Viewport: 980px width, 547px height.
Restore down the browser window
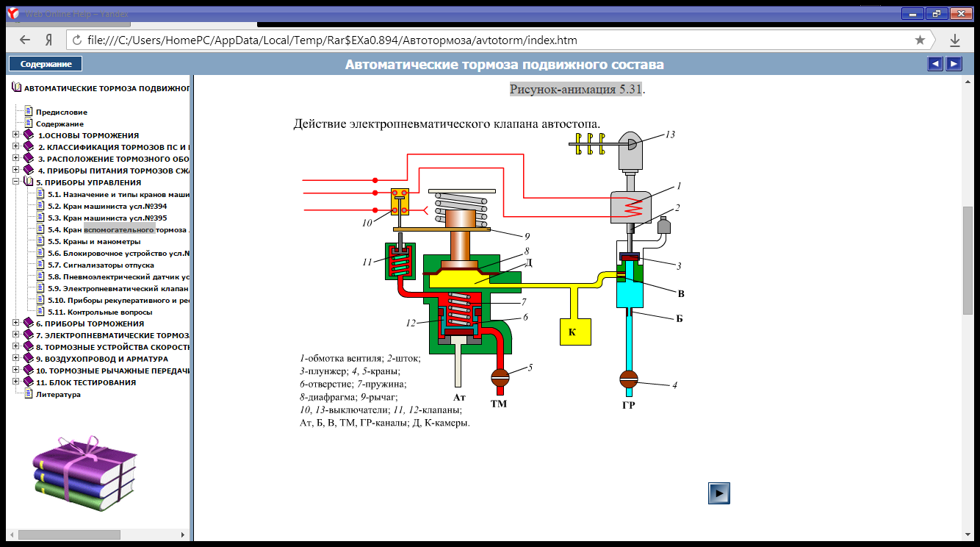click(937, 13)
